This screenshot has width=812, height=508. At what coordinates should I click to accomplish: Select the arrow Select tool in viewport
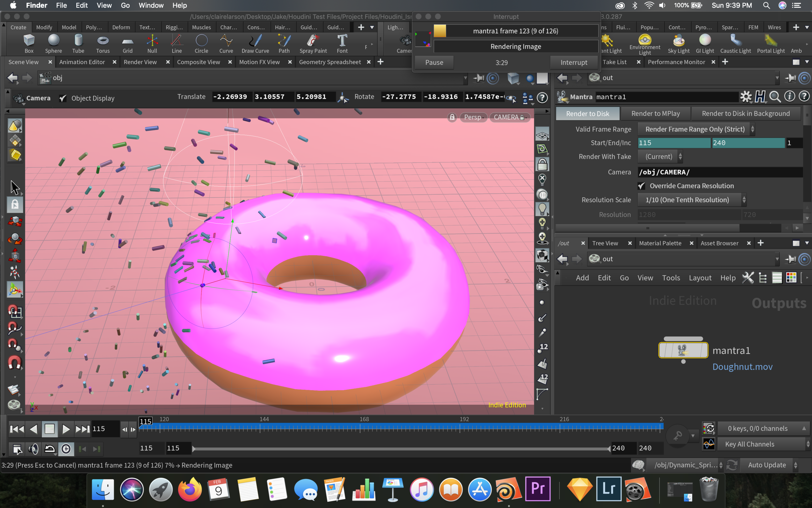15,188
